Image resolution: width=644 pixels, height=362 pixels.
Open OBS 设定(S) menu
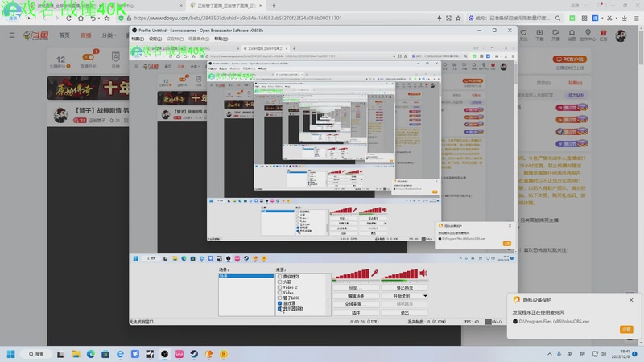pyautogui.click(x=155, y=39)
